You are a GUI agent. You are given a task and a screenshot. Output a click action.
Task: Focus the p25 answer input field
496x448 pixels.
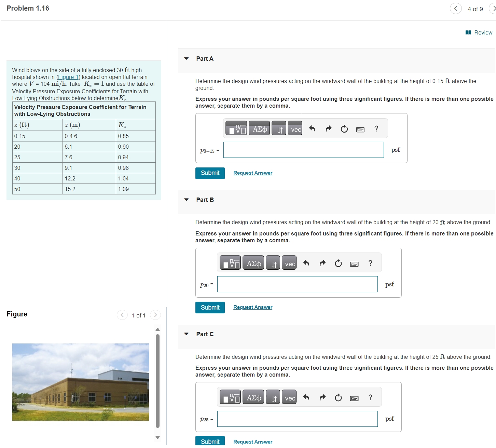[x=298, y=419]
